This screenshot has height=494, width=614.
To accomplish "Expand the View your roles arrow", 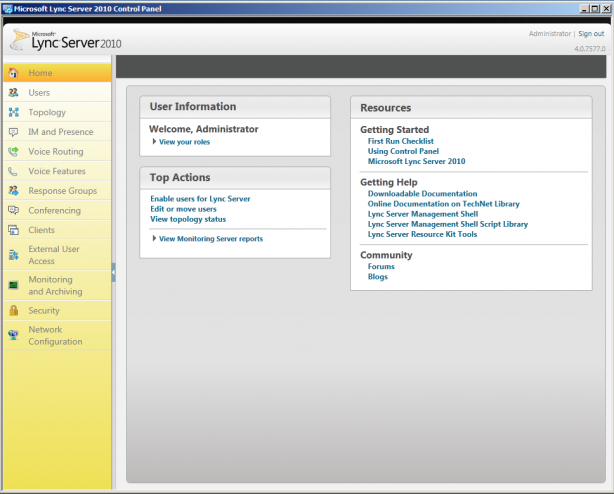I will pos(154,141).
